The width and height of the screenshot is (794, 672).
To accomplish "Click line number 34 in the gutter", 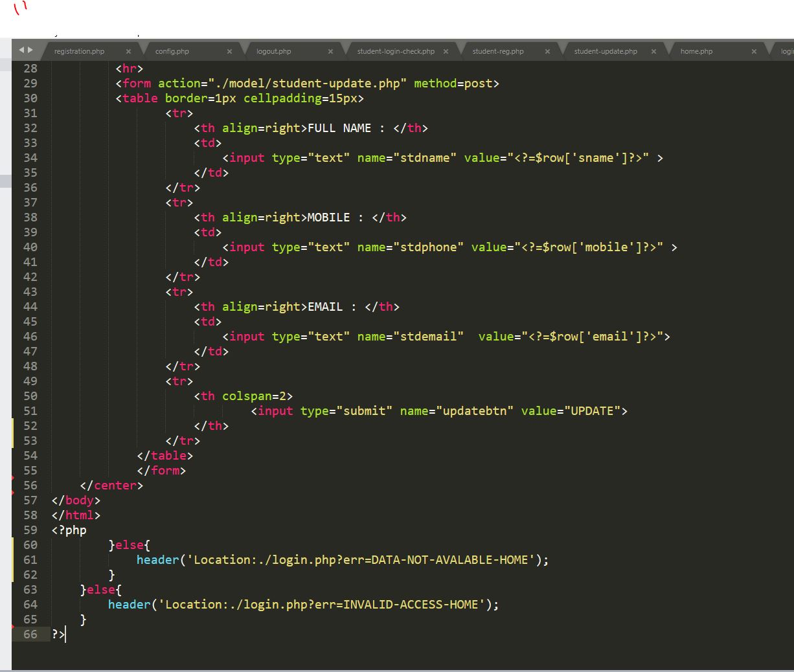I will point(30,157).
